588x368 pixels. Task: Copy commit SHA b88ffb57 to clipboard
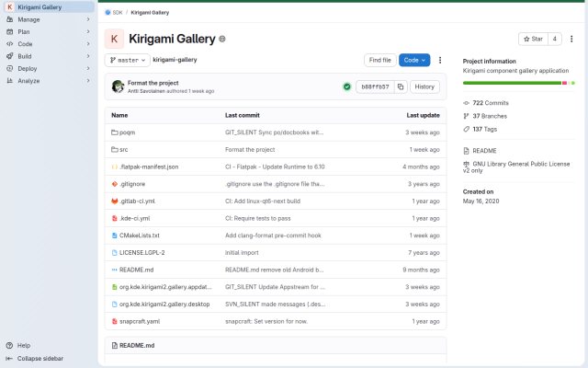401,86
